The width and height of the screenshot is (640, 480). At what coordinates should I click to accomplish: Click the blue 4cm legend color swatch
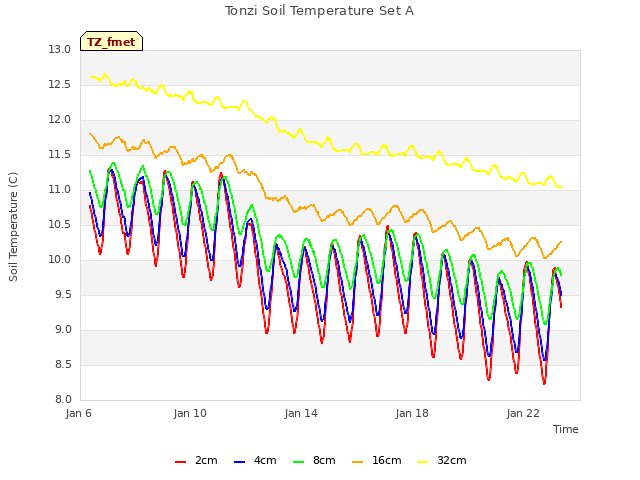click(240, 462)
